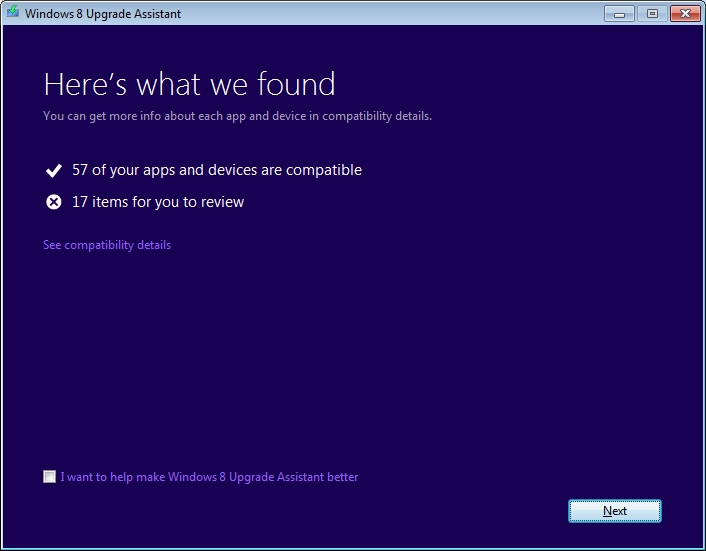Click the Windows 8 Upgrade Assistant title text
Screen dimensions: 706x551
pyautogui.click(x=103, y=14)
